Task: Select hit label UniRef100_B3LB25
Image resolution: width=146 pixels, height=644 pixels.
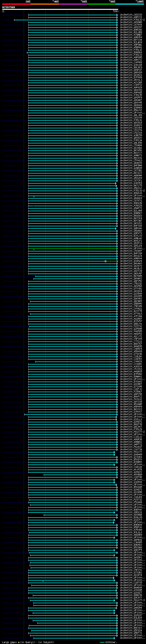Action: point(131,618)
